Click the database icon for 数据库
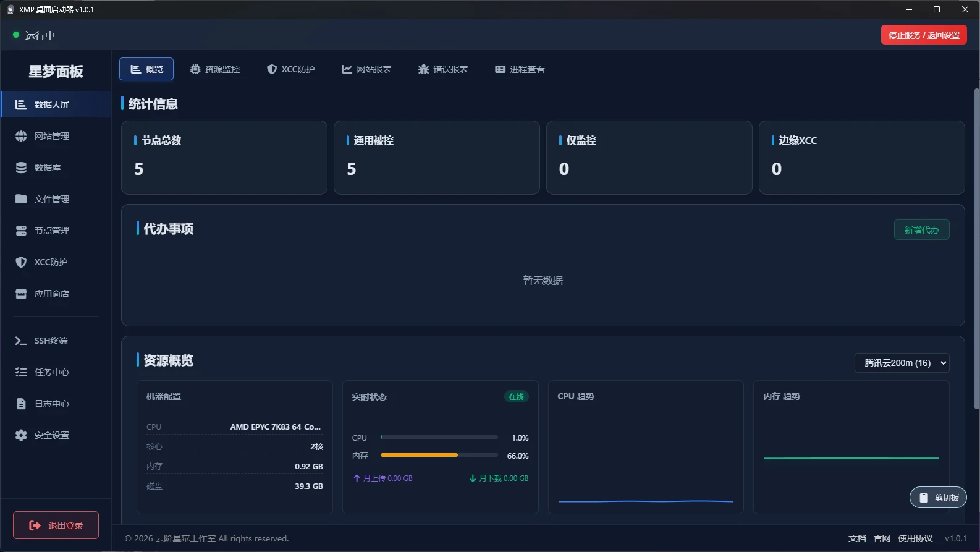 [21, 168]
